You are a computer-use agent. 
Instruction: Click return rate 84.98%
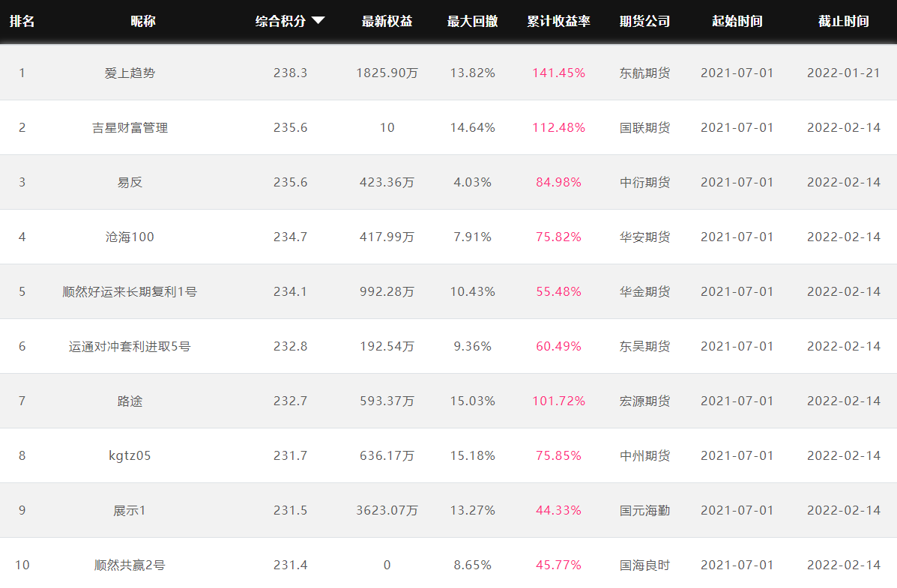tap(559, 183)
